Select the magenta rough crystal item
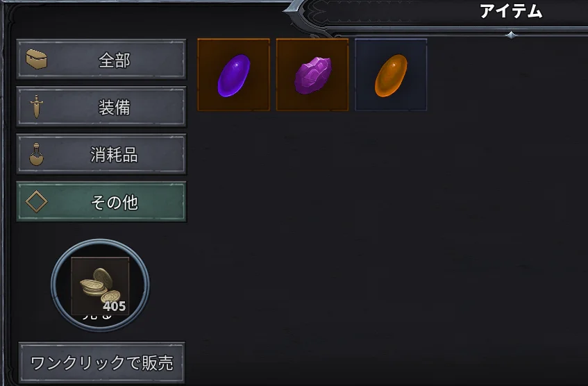The image size is (588, 386). point(312,75)
